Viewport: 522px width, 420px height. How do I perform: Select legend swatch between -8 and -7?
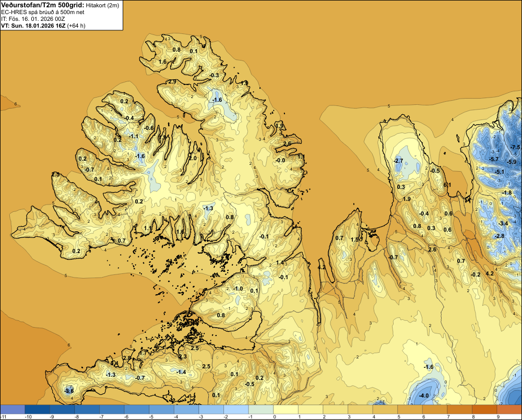tap(87, 409)
